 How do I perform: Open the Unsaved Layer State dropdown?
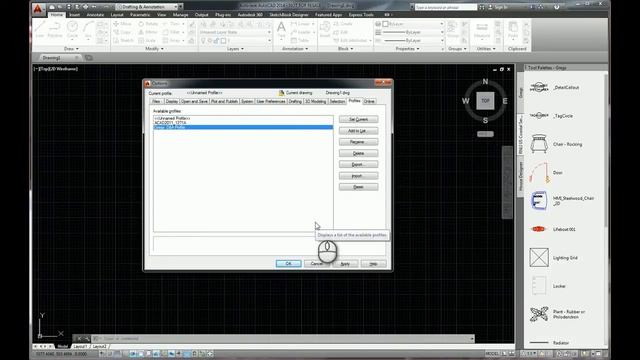pyautogui.click(x=235, y=32)
